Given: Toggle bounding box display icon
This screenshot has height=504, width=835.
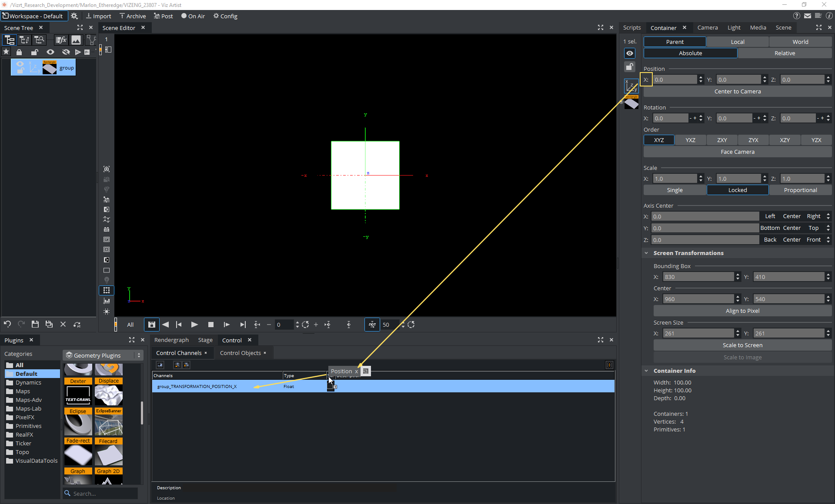Looking at the screenshot, I should [x=107, y=290].
